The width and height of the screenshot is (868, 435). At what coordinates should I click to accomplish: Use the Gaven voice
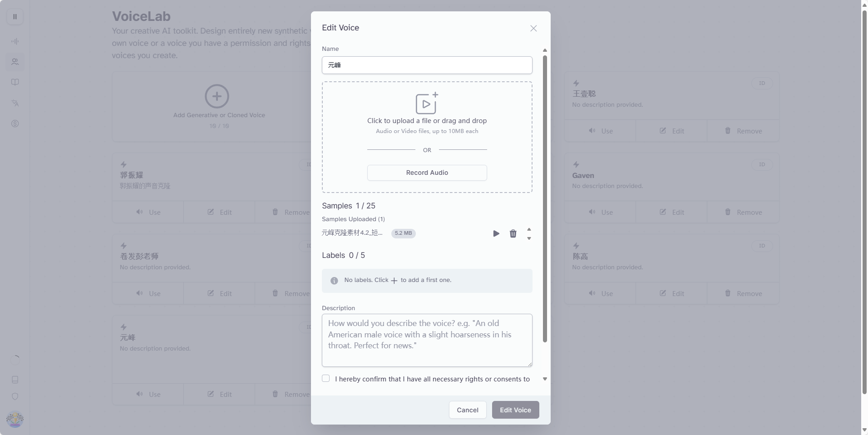coord(600,212)
